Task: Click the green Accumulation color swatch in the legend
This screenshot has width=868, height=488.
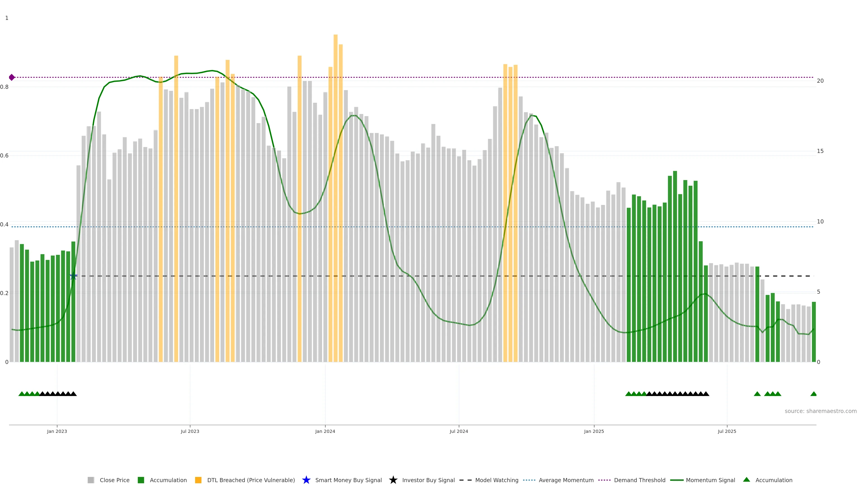Action: (x=141, y=480)
